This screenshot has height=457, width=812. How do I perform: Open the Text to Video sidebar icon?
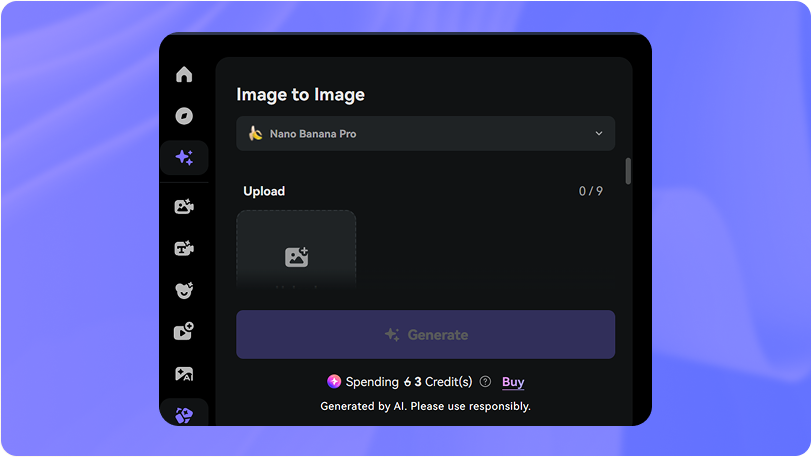(x=184, y=249)
